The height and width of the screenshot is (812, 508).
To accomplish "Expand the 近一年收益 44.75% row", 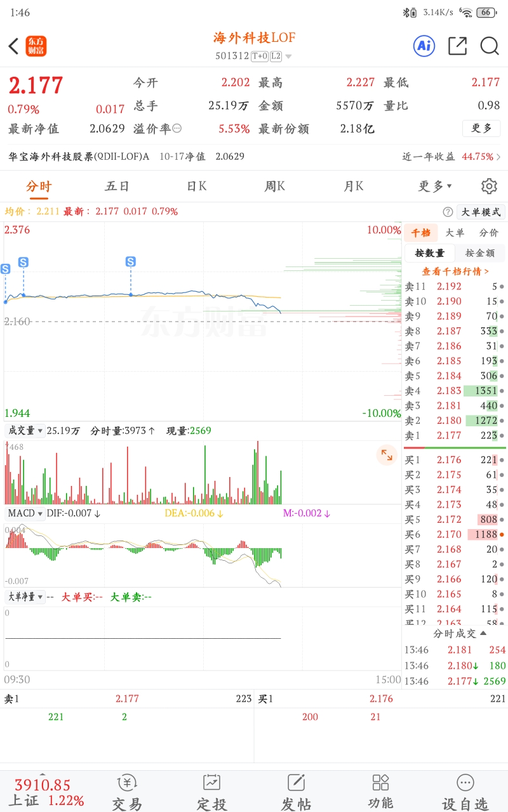I will click(x=451, y=156).
